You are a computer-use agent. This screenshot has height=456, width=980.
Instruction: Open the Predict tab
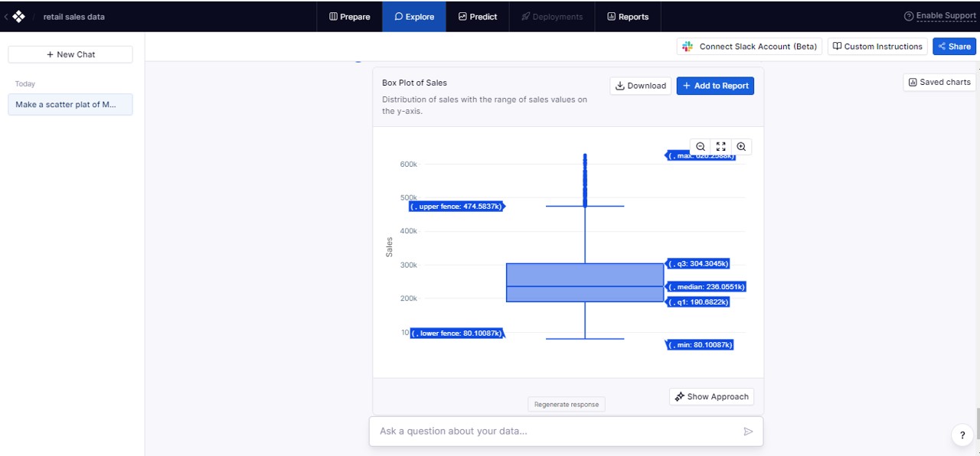478,16
